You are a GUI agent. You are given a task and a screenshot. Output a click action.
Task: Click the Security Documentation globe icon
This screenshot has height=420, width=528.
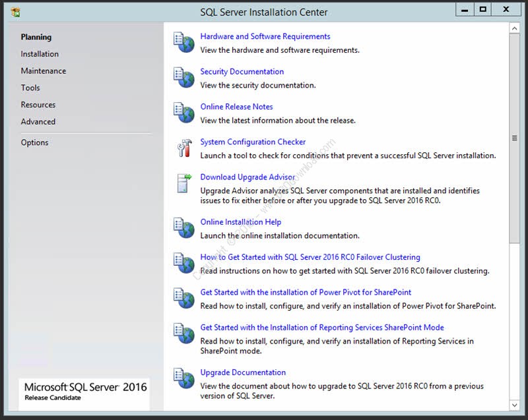[x=183, y=77]
